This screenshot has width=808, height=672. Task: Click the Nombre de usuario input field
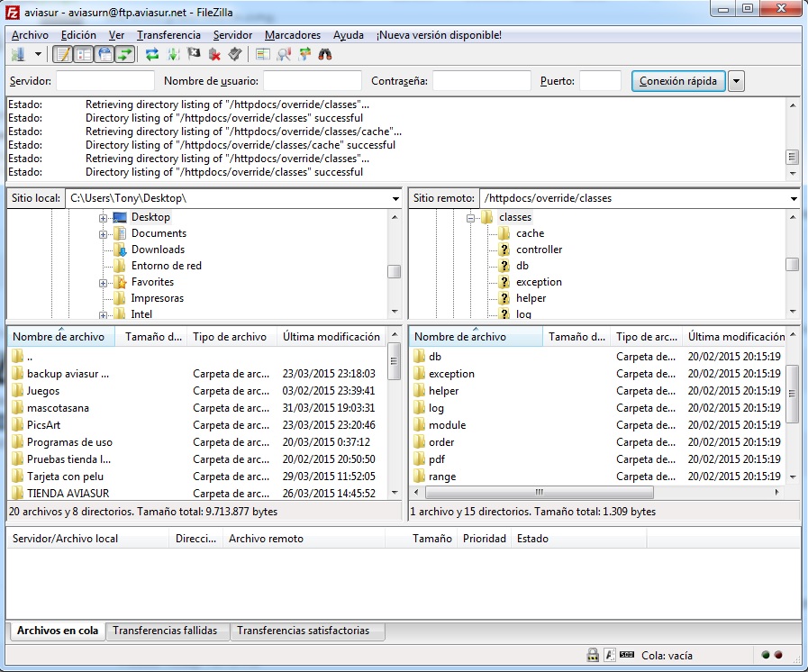pyautogui.click(x=313, y=81)
